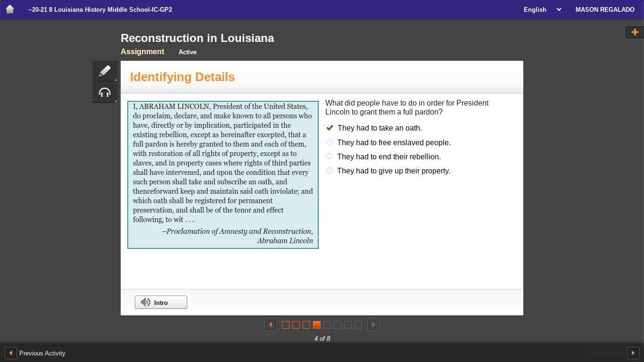Jump to question 3 in the pager

306,325
